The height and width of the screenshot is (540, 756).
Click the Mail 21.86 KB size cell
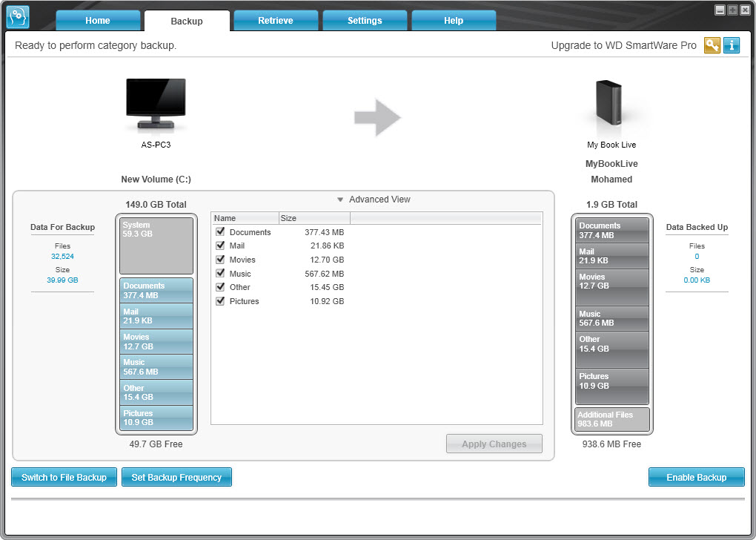coord(327,246)
